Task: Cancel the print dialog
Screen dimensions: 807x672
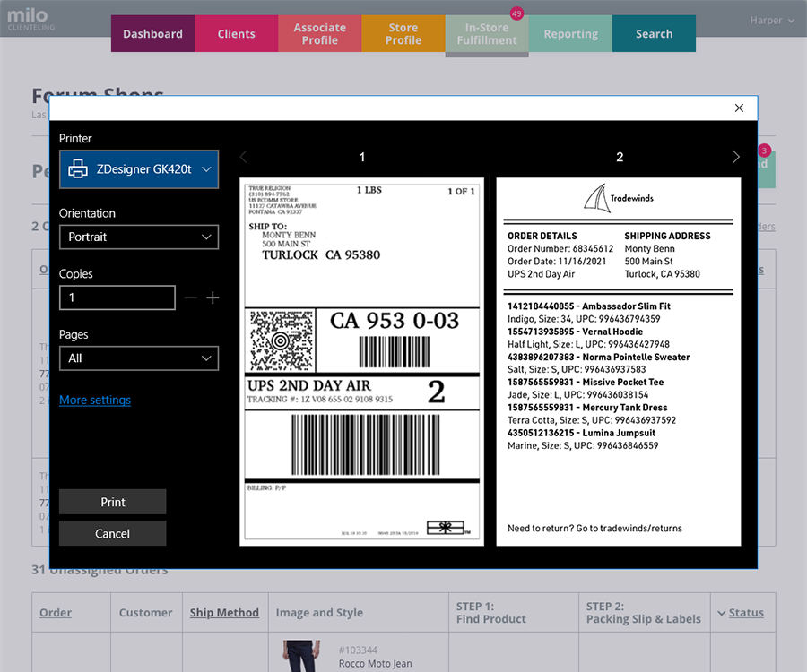Action: point(113,534)
